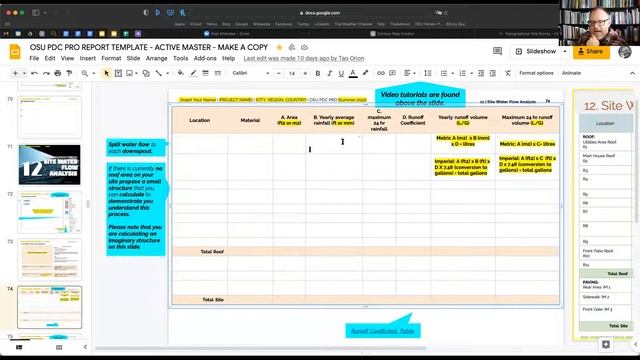640x360 pixels.
Task: Collapse the menus with the chevron
Action: coord(632,73)
